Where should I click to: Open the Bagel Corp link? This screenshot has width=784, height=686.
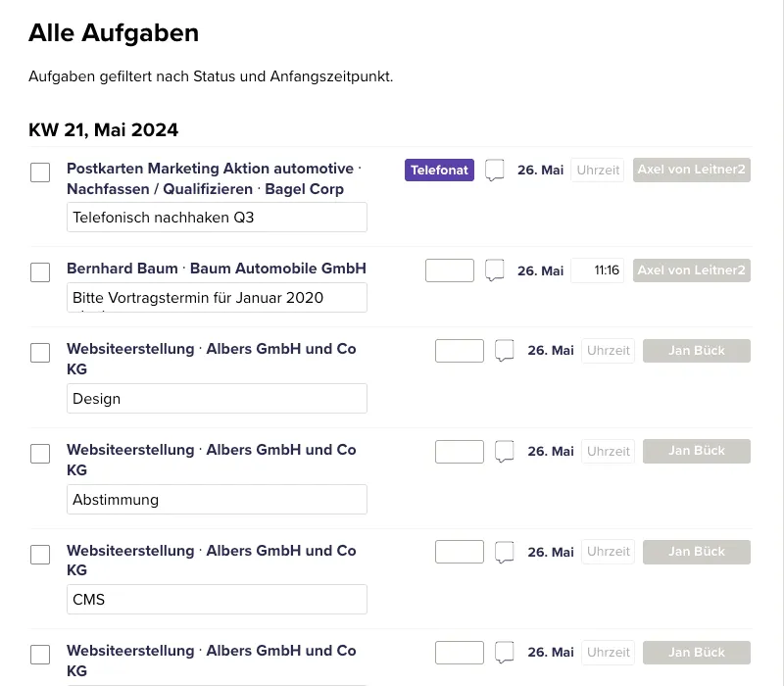pos(305,189)
